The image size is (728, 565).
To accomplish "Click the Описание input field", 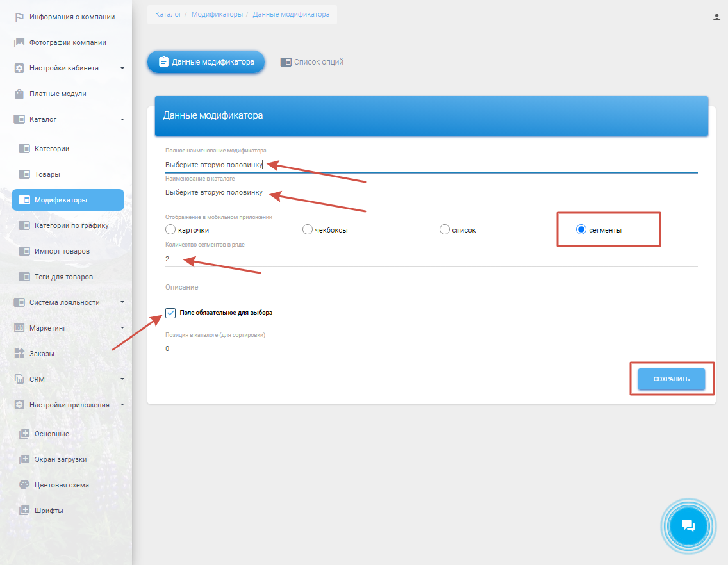I will point(431,288).
